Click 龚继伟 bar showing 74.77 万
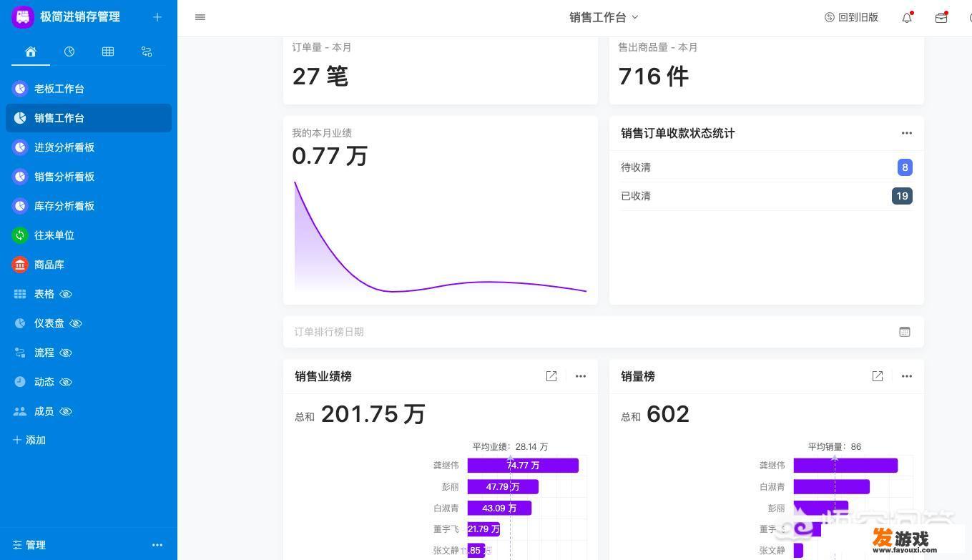Image resolution: width=972 pixels, height=560 pixels. click(523, 466)
